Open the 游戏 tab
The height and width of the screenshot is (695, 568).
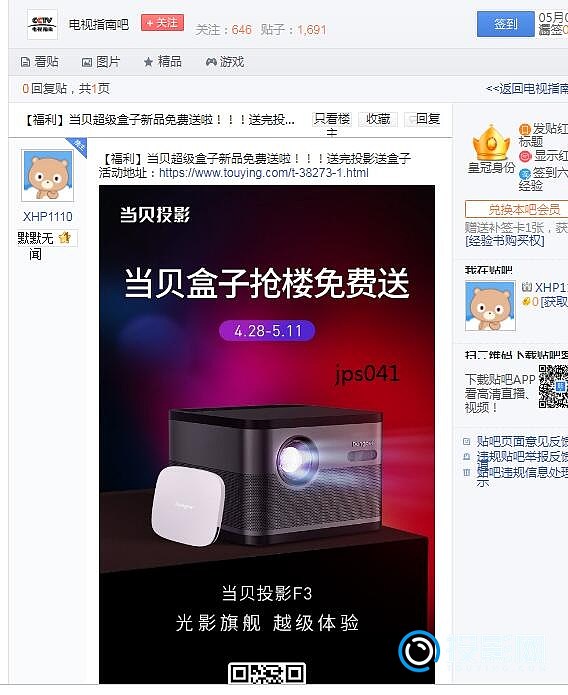click(x=225, y=62)
